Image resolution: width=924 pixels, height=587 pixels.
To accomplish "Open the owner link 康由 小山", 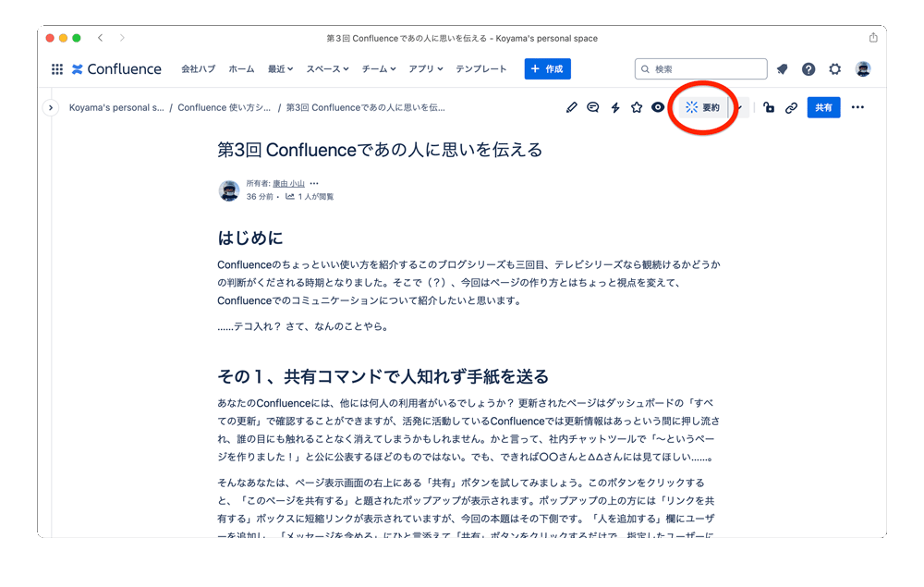I will tap(288, 183).
